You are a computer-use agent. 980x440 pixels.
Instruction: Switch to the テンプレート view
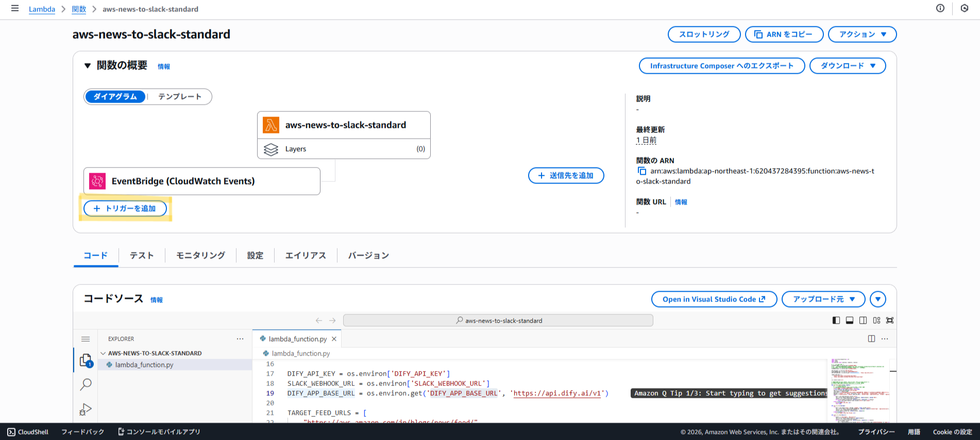[179, 97]
